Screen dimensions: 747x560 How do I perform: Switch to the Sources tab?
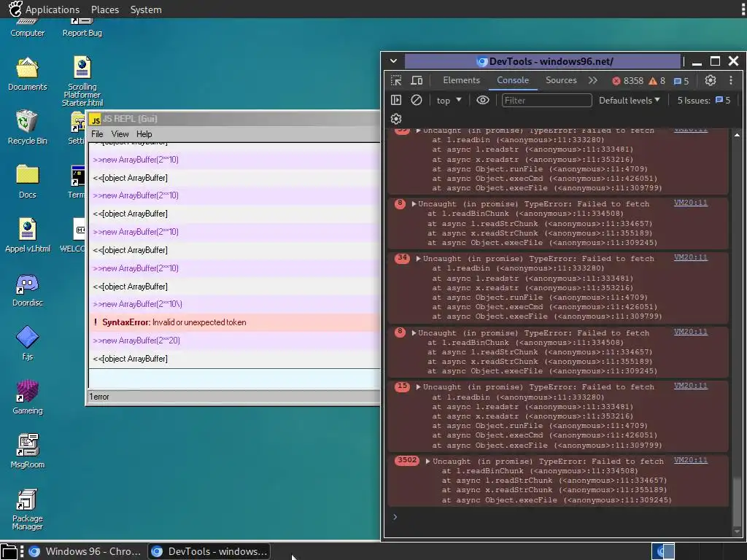coord(561,80)
